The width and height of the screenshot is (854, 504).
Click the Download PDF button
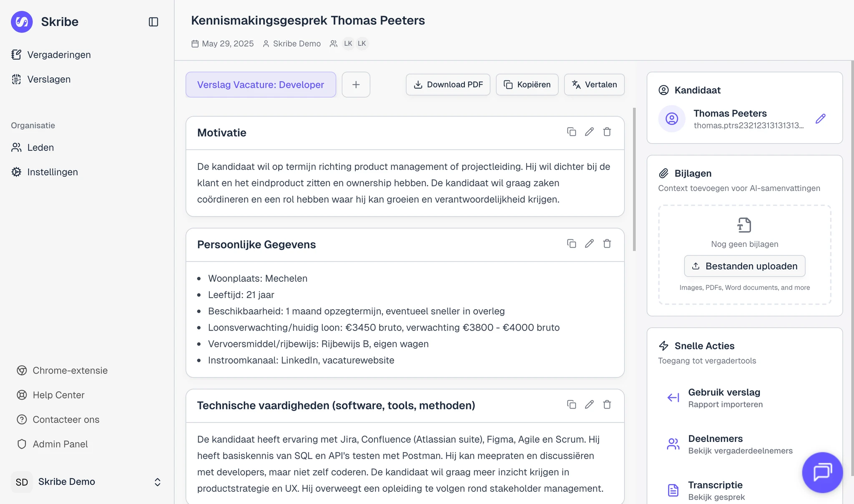[x=448, y=85]
